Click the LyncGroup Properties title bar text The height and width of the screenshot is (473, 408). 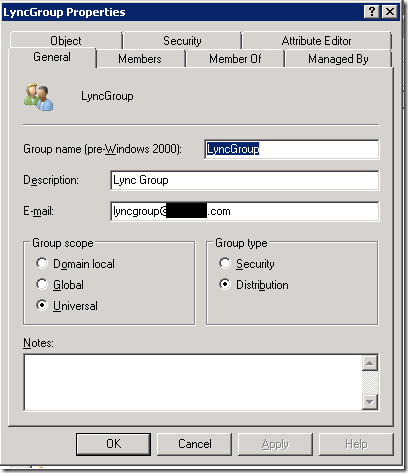pos(64,12)
